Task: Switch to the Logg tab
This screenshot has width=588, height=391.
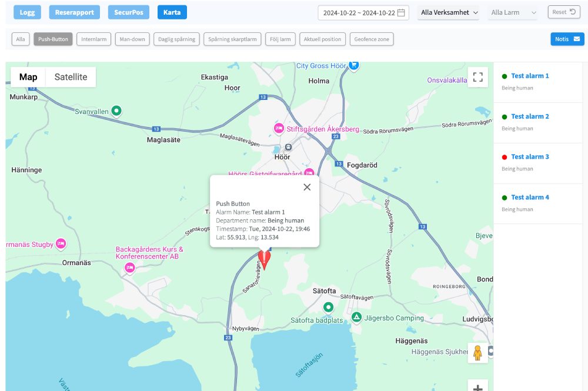Action: click(x=27, y=12)
